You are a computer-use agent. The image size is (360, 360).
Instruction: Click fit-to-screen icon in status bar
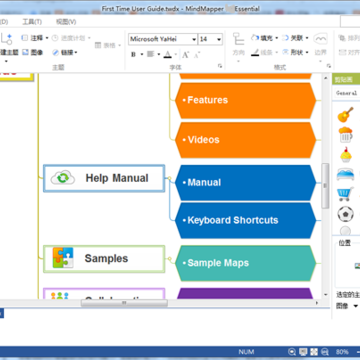[x=314, y=352]
